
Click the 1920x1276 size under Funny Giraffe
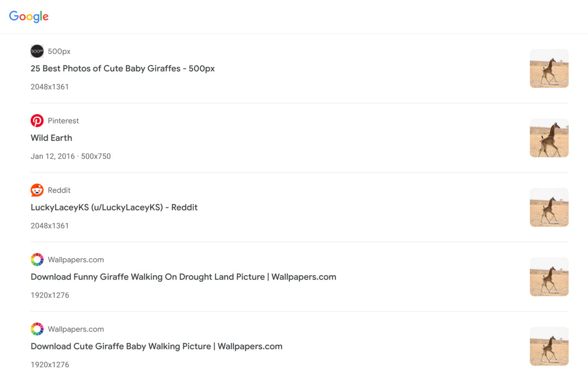point(50,295)
